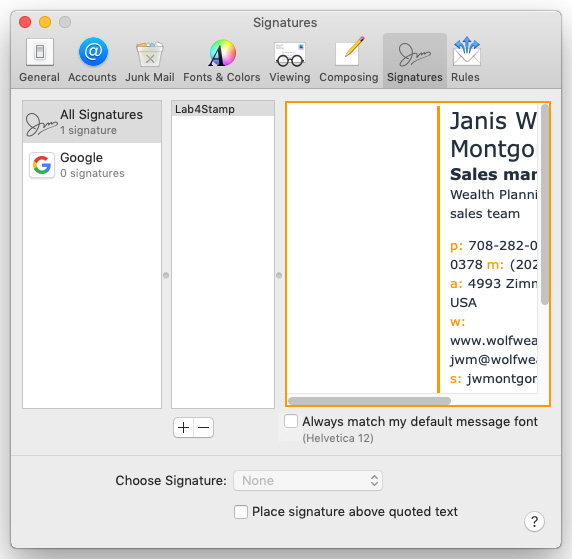Click the 'Sales mar' title text

[x=493, y=174]
